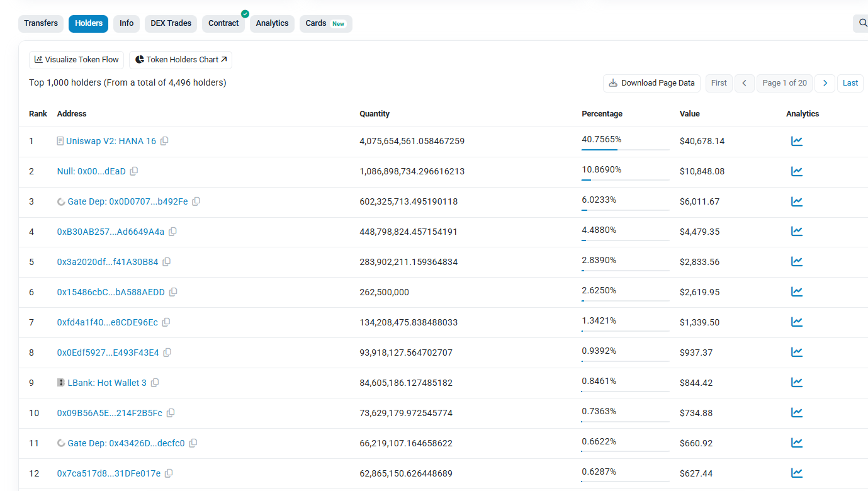Open address 0xB30AB257...Ad6649A4a
The image size is (868, 491).
[111, 232]
